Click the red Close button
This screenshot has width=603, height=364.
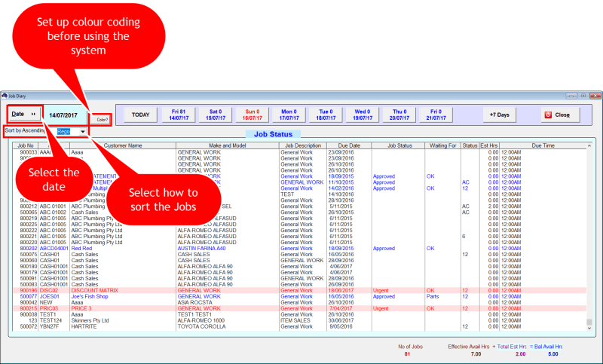(x=560, y=115)
